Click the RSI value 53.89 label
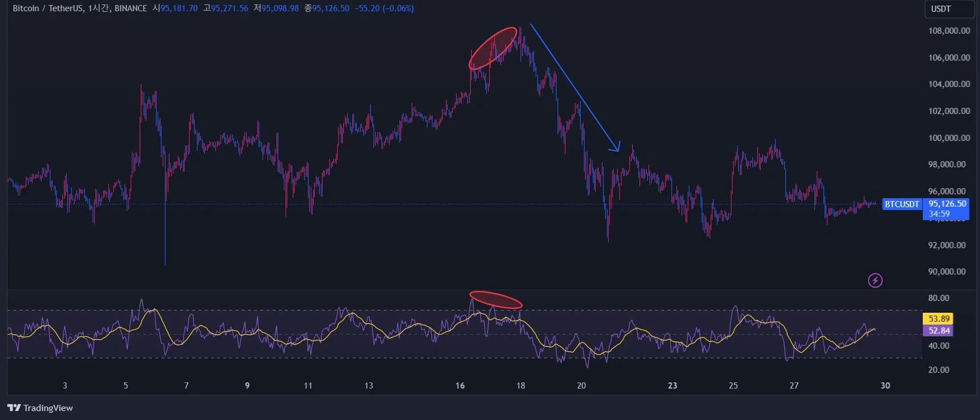The width and height of the screenshot is (980, 420). tap(938, 318)
